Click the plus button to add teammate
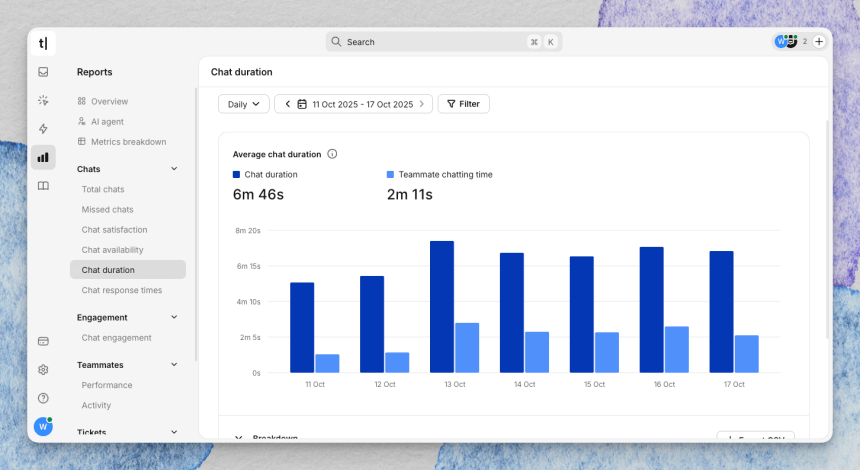This screenshot has height=470, width=860. [819, 42]
